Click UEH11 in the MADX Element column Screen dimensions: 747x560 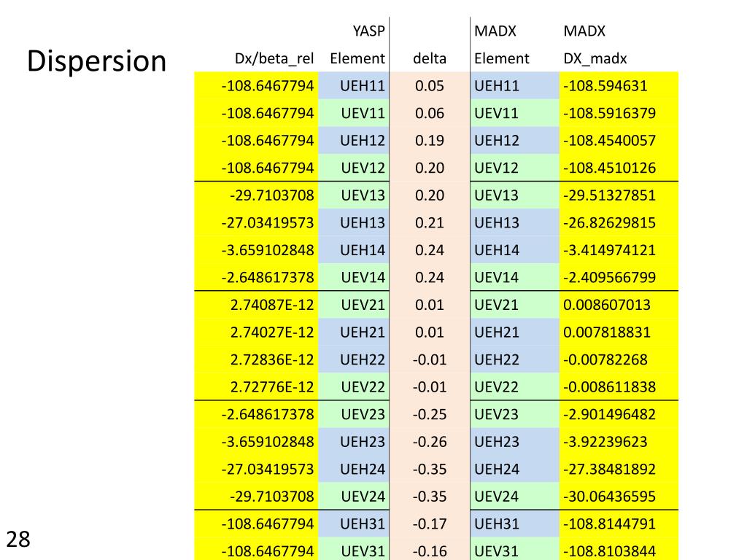click(x=496, y=86)
